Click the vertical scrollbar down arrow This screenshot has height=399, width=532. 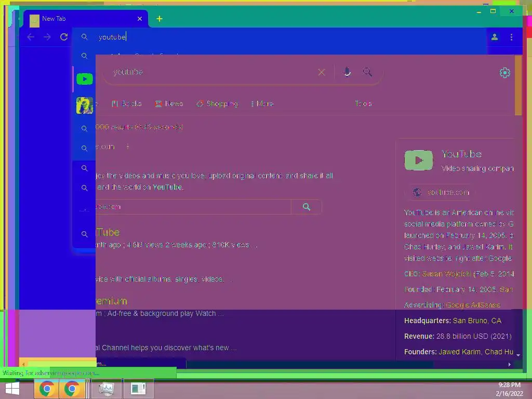point(518,355)
